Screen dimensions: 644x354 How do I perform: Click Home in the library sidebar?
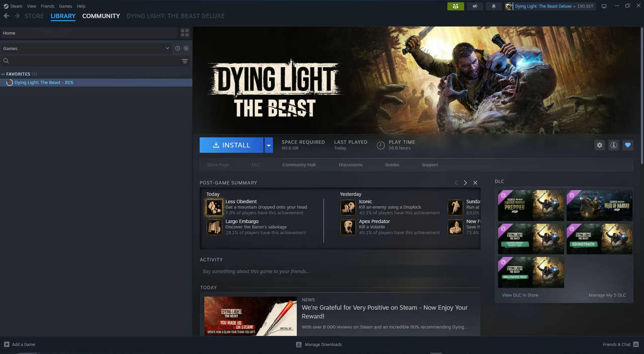pyautogui.click(x=89, y=33)
